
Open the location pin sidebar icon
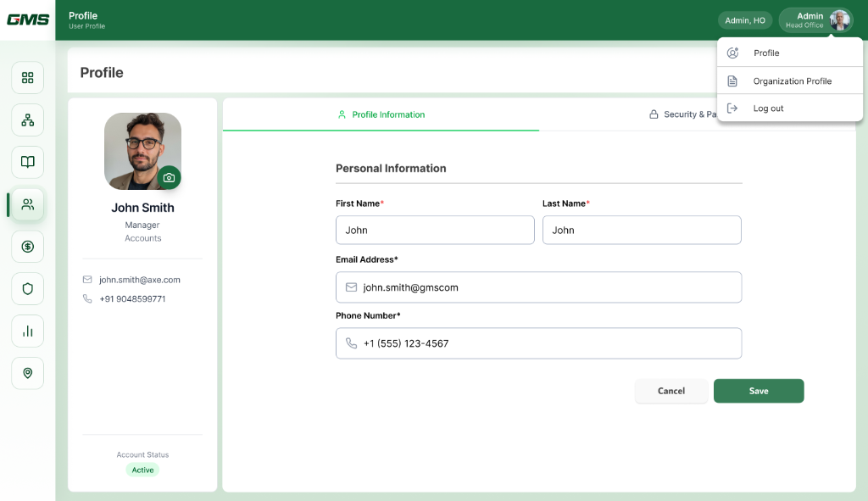click(28, 373)
